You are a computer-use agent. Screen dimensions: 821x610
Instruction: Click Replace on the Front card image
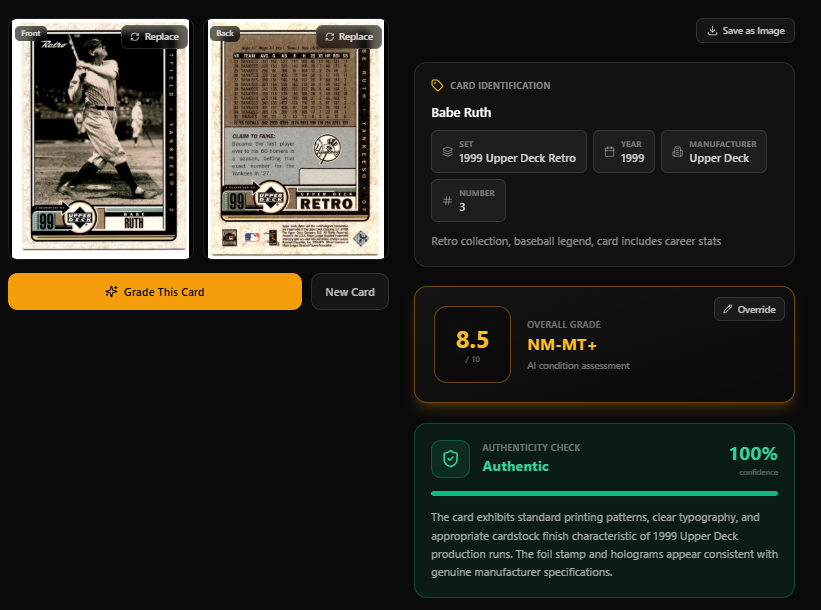154,37
